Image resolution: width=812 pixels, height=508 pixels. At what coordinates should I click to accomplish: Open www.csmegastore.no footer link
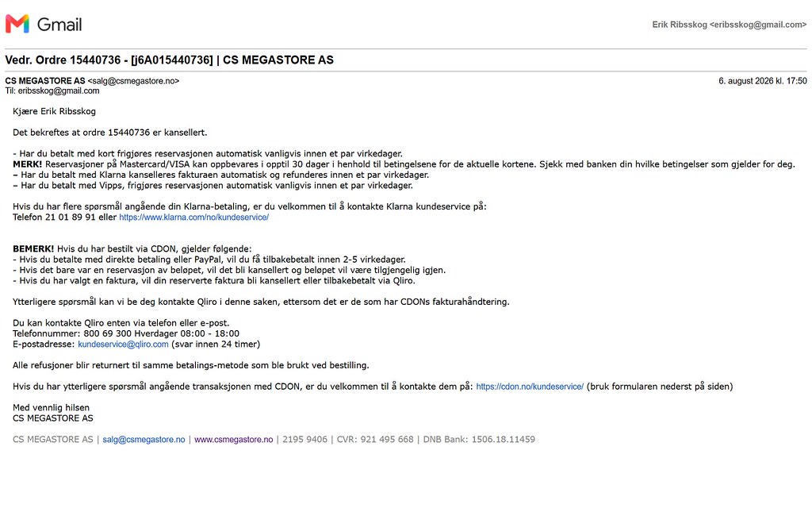click(x=234, y=440)
